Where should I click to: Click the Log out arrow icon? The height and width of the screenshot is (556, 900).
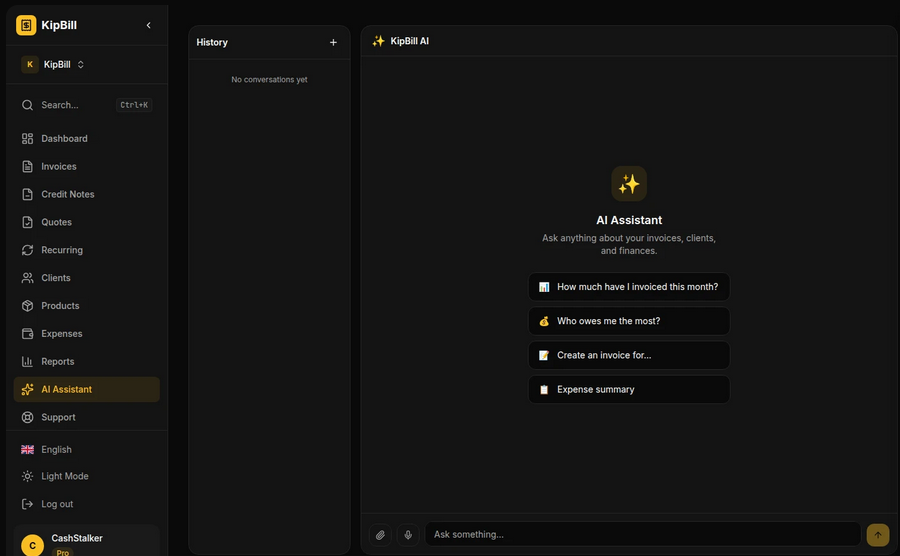point(27,504)
